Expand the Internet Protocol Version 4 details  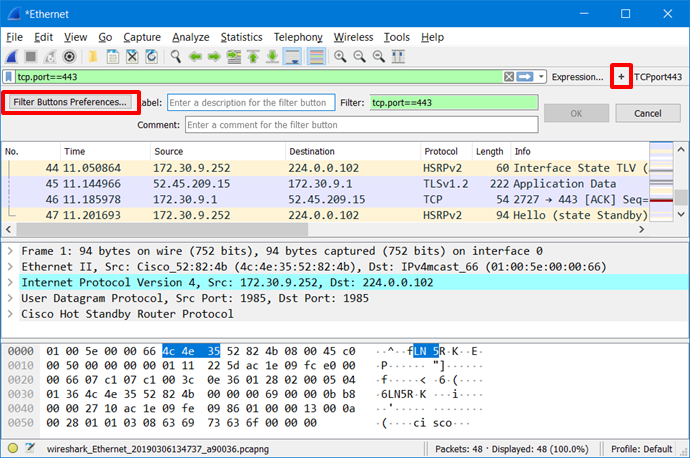coord(10,282)
